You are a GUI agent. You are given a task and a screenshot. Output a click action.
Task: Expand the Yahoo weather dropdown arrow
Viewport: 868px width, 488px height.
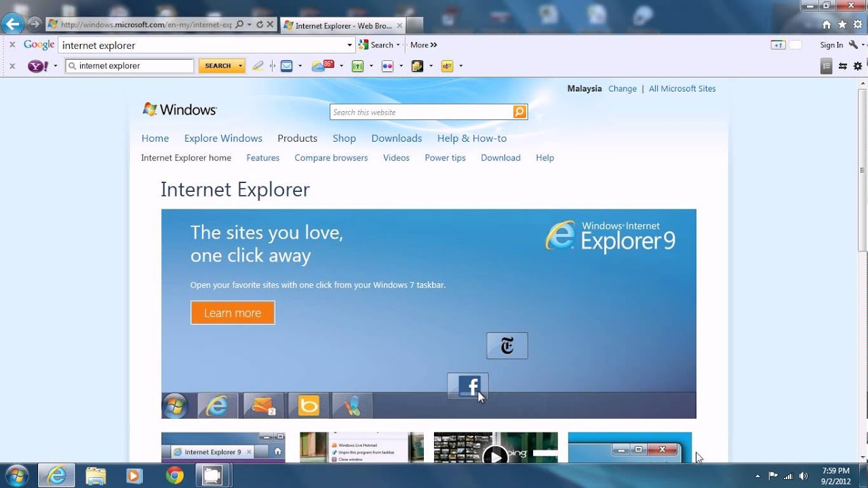click(341, 66)
